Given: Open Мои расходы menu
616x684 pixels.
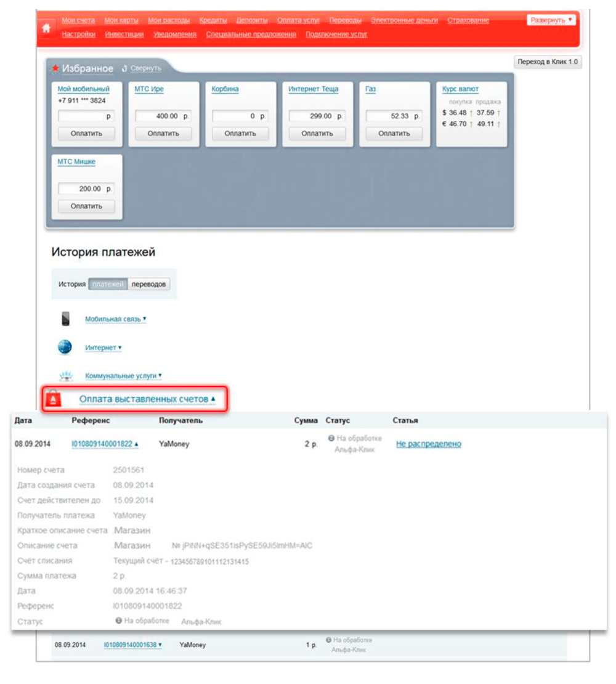Looking at the screenshot, I should (x=169, y=20).
